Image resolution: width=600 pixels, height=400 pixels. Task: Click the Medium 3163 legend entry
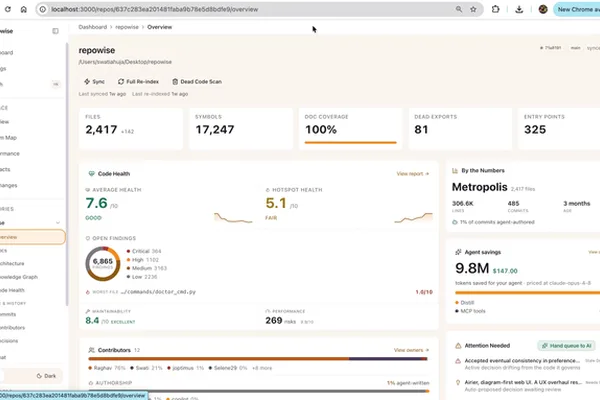click(x=147, y=268)
